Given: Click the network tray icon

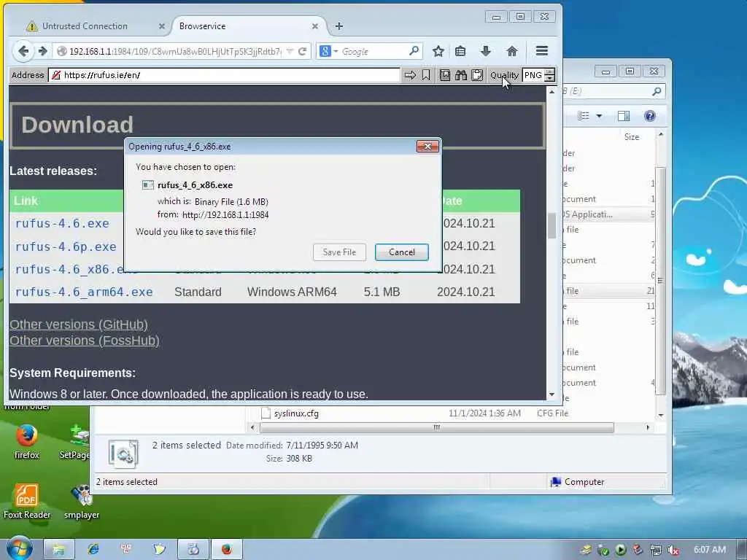Looking at the screenshot, I should pos(656,550).
